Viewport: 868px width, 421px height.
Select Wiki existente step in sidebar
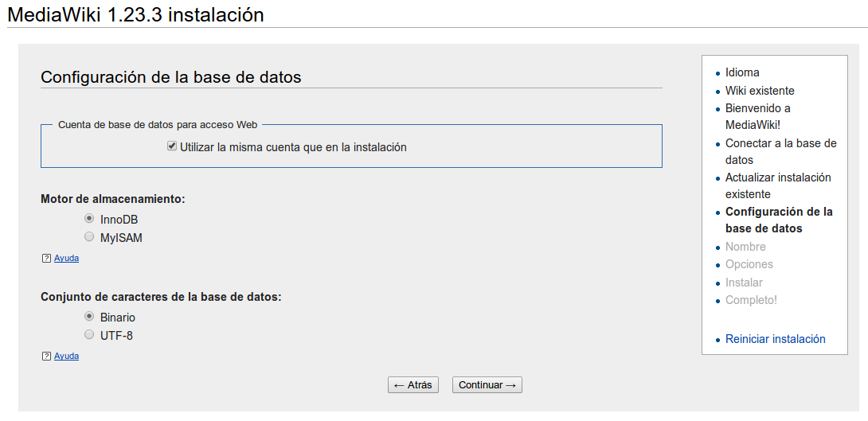[x=760, y=91]
